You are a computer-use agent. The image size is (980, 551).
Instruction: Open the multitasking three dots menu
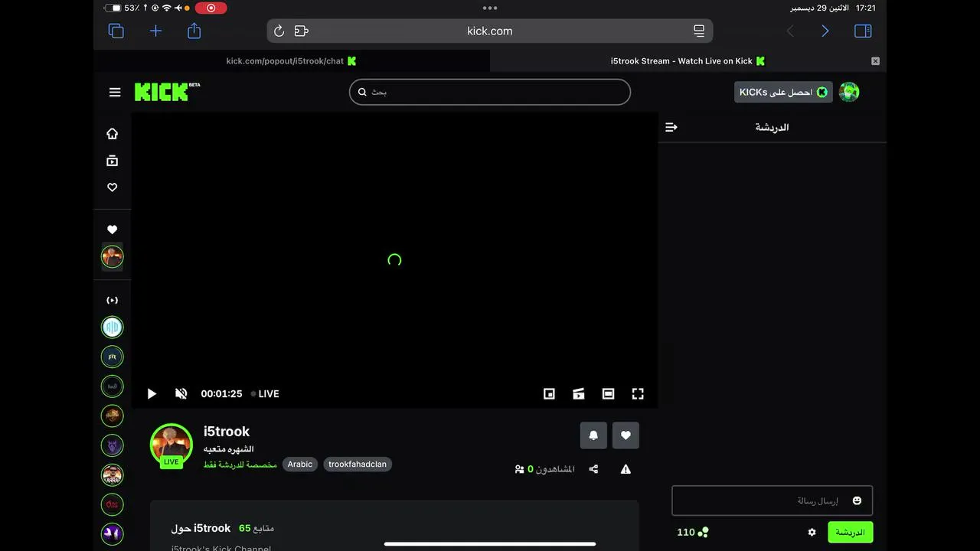pos(490,8)
